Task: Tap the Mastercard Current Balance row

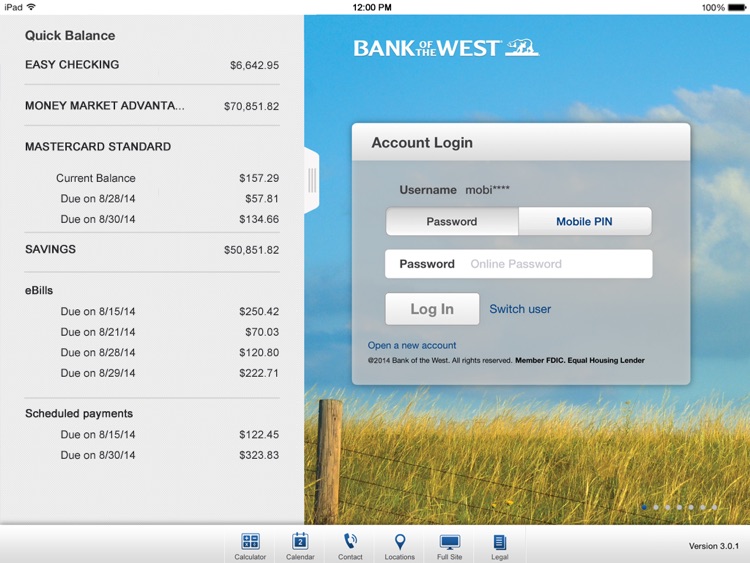Action: (x=167, y=178)
